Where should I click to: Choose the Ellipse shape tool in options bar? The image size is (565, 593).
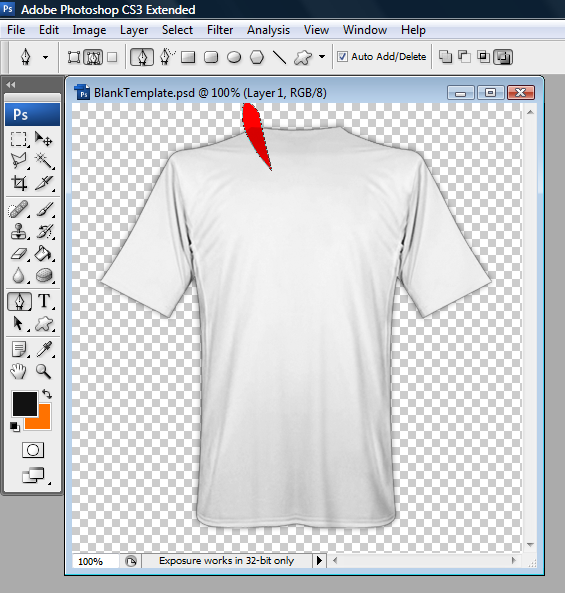pyautogui.click(x=234, y=57)
